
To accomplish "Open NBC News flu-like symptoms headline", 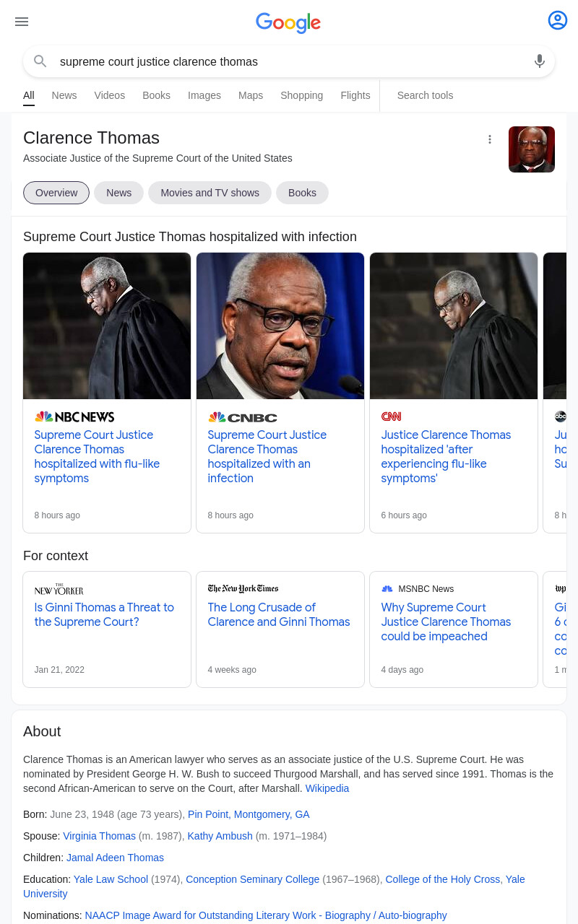I will 97,456.
